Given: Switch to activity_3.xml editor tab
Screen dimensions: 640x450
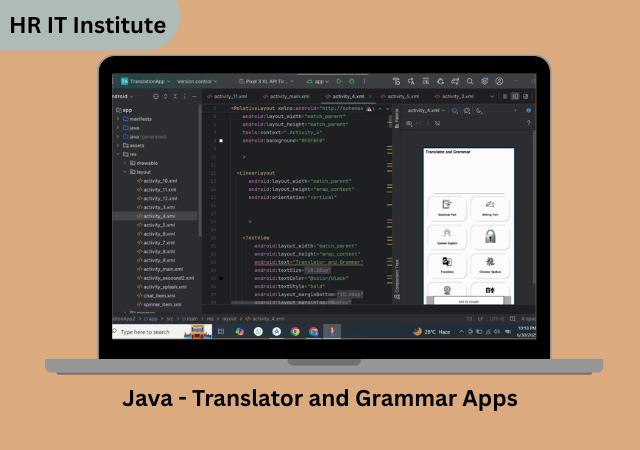Looking at the screenshot, I should pos(454,96).
